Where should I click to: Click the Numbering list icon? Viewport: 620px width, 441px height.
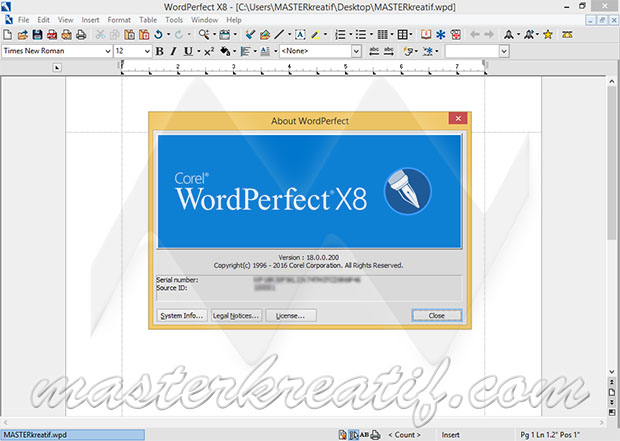pos(340,35)
